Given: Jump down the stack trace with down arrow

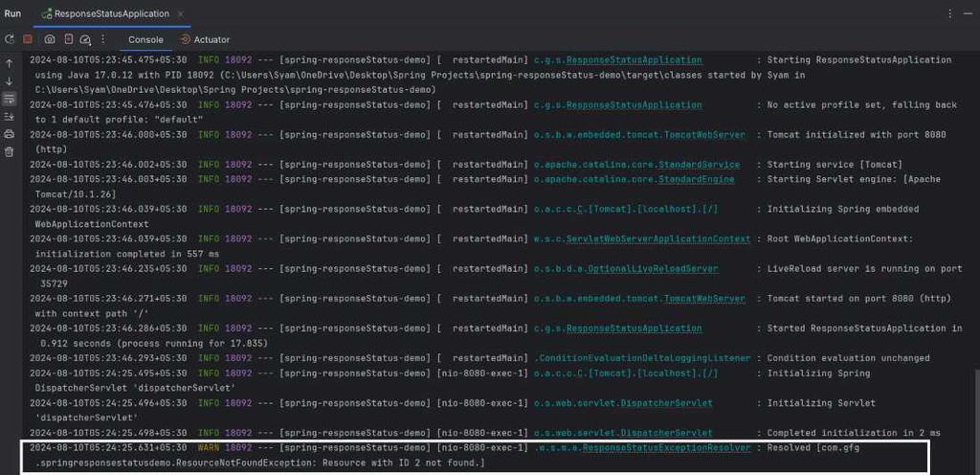Looking at the screenshot, I should pos(10,81).
